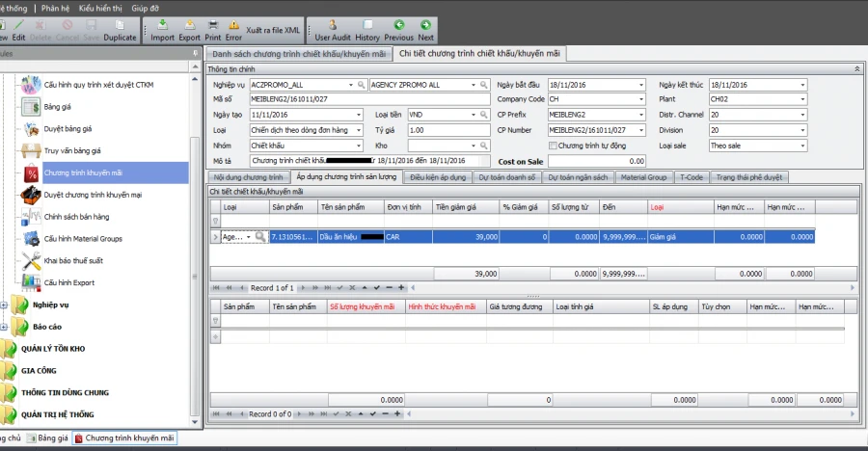
Task: Switch to Bảng giá bottom tab
Action: tap(48, 438)
